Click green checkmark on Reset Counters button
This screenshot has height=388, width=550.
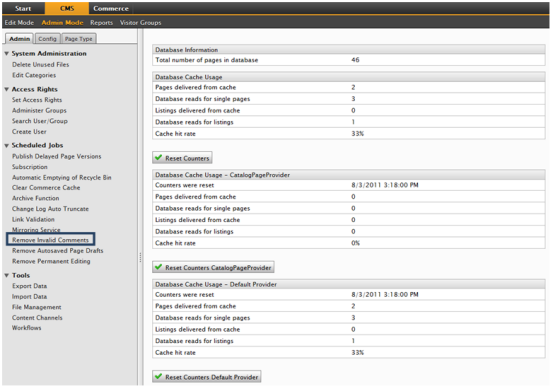pos(159,158)
